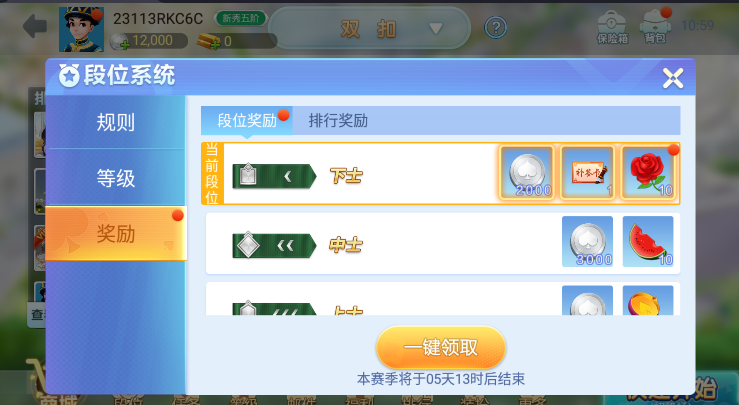739x405 pixels.
Task: Select the 2000 silver coin reward
Action: tap(527, 173)
